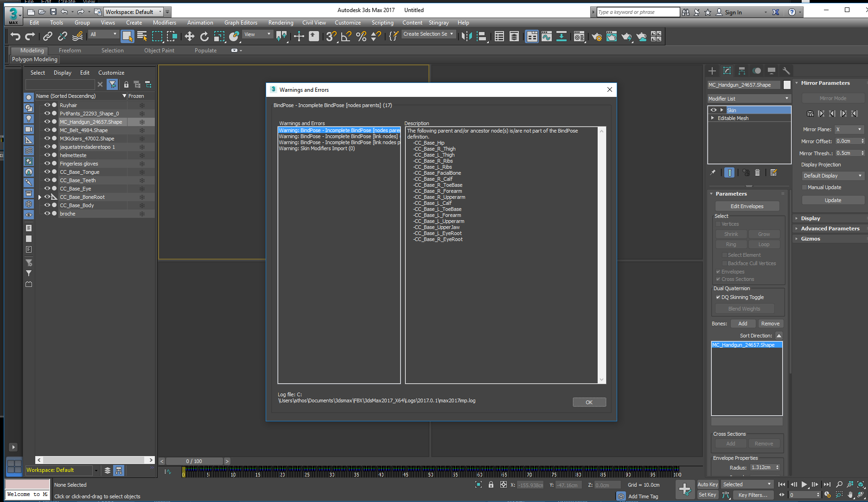Click the Redo arrow icon
Viewport: 868px width, 502px height.
click(x=30, y=36)
